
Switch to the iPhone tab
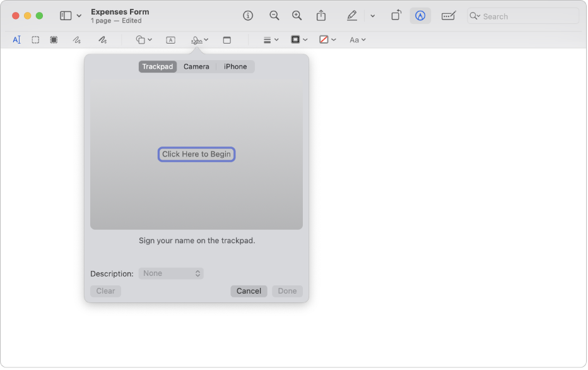coord(235,66)
